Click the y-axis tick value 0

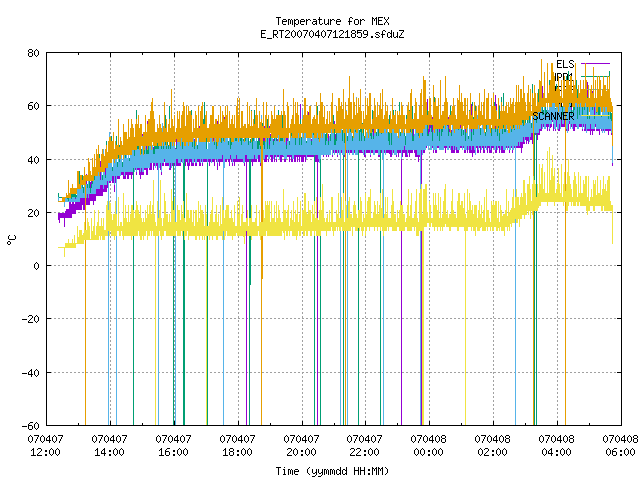tap(36, 266)
